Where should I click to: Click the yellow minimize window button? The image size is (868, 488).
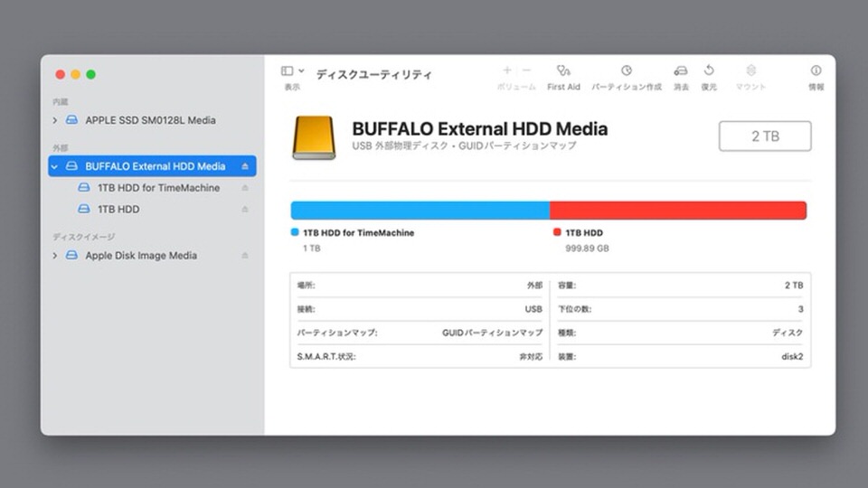tap(75, 74)
